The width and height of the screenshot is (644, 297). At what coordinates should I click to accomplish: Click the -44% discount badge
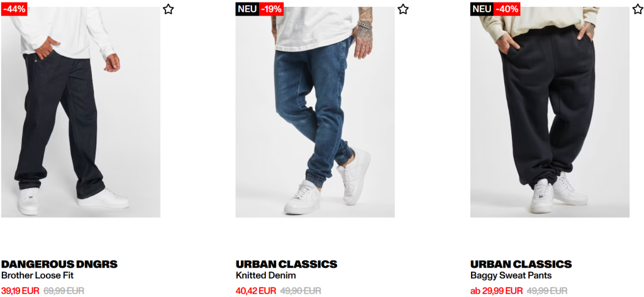click(x=14, y=9)
